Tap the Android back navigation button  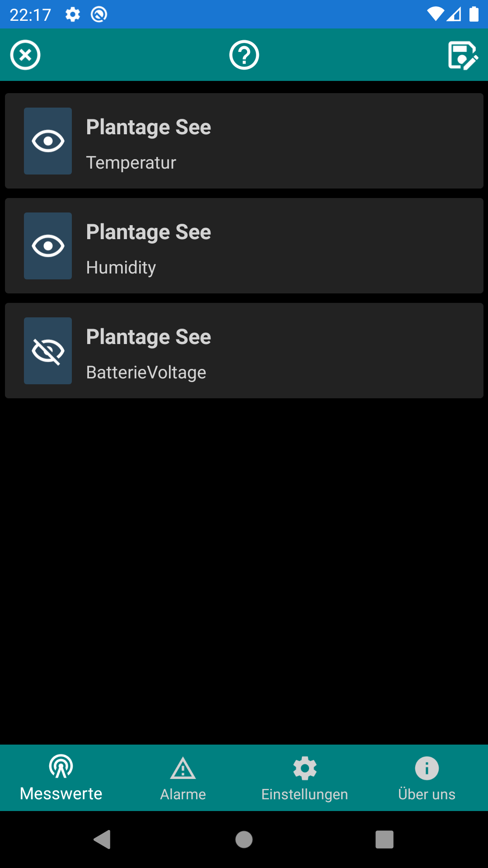(103, 840)
